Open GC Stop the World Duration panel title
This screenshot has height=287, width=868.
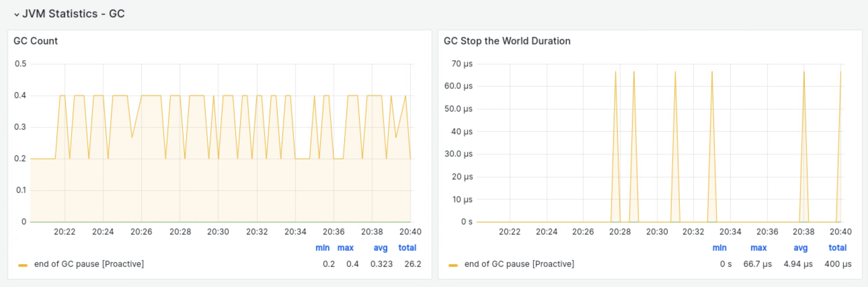tap(507, 41)
